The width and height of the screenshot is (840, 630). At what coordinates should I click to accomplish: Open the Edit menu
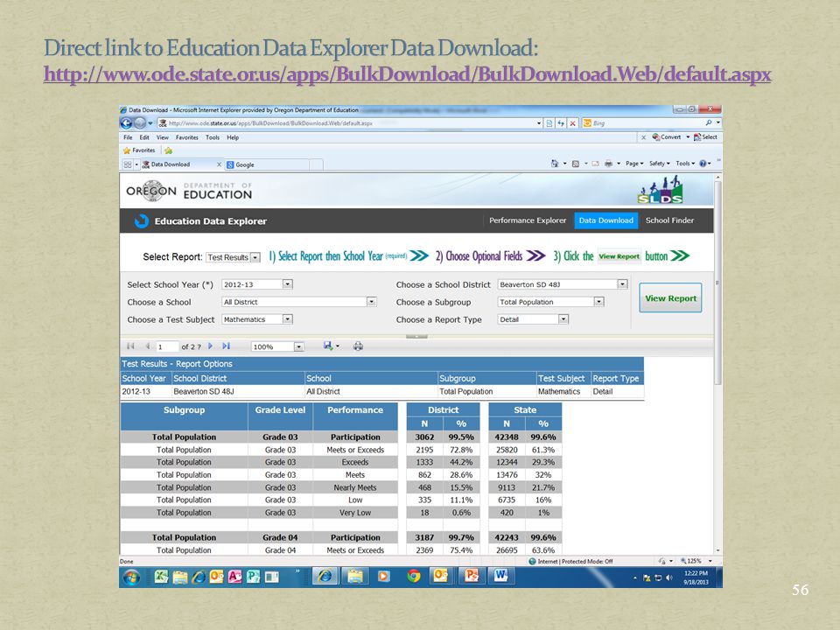tap(144, 137)
